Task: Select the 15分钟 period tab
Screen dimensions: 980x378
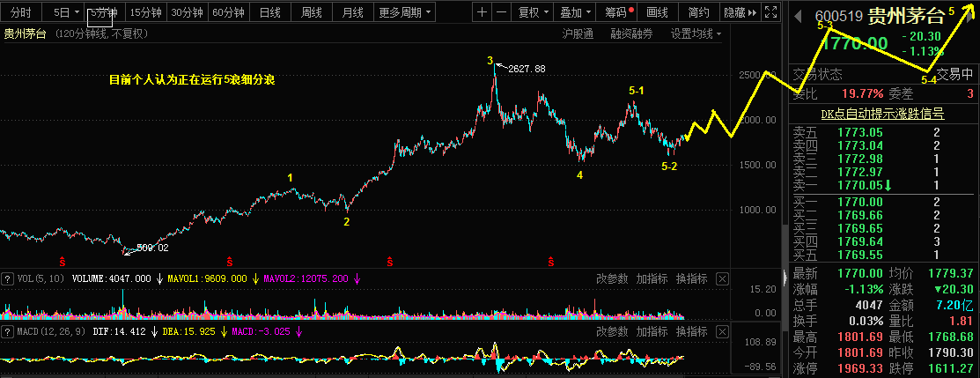Action: point(145,11)
